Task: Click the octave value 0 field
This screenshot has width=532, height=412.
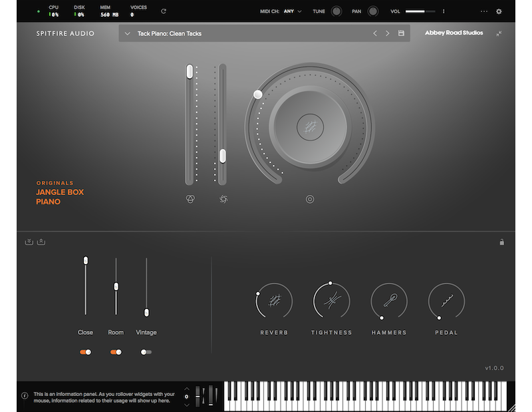Action: (187, 397)
